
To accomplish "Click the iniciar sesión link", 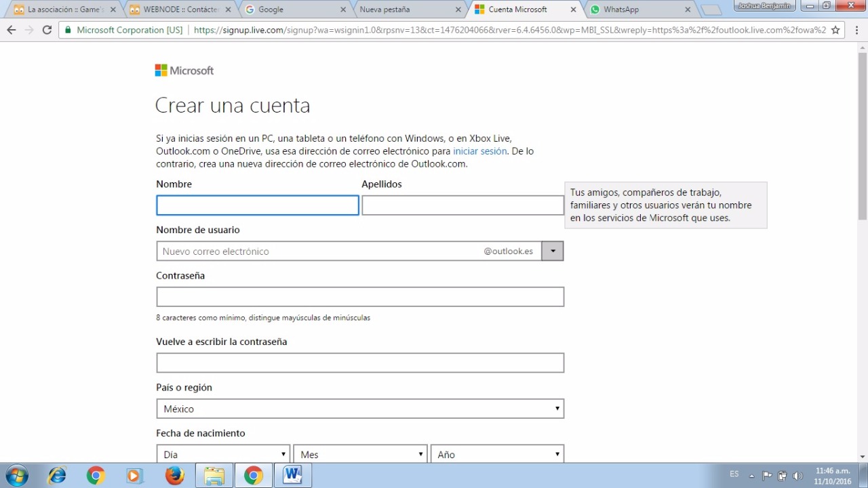I will point(479,151).
